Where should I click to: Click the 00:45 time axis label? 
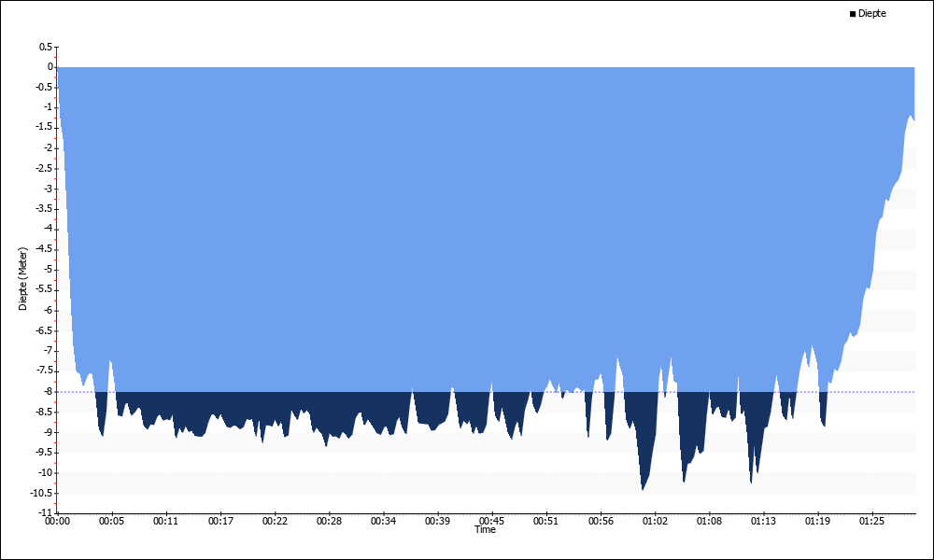[x=491, y=521]
